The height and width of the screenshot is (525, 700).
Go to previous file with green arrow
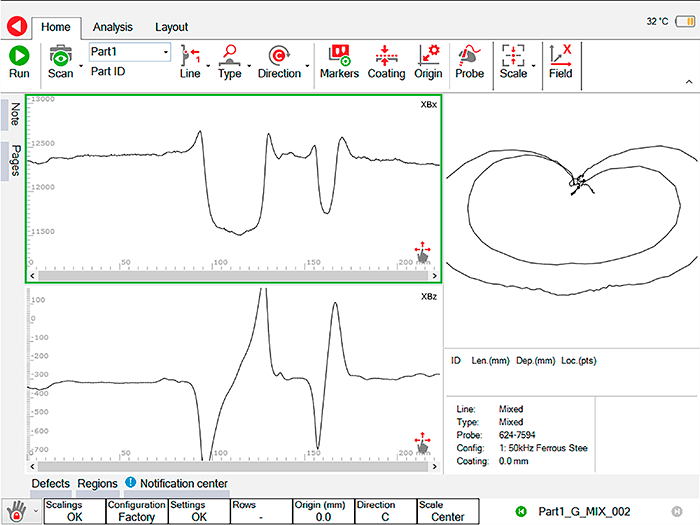pos(520,511)
